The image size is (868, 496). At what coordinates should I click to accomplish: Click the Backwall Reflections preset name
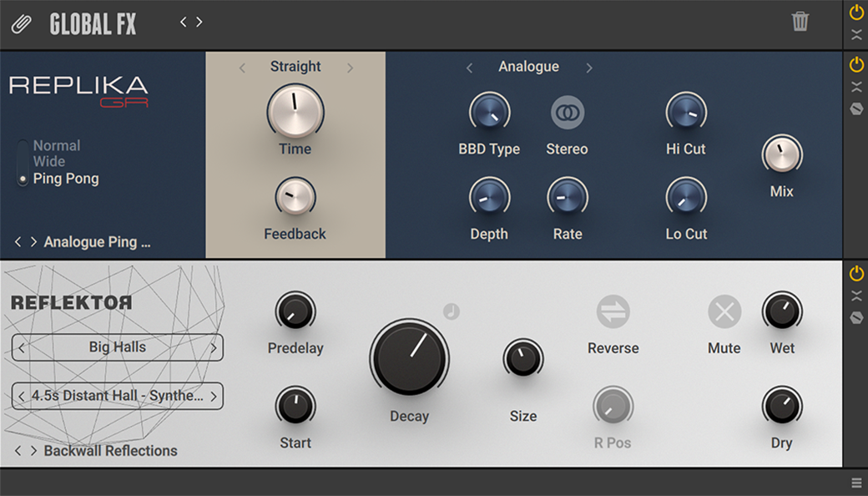[111, 451]
